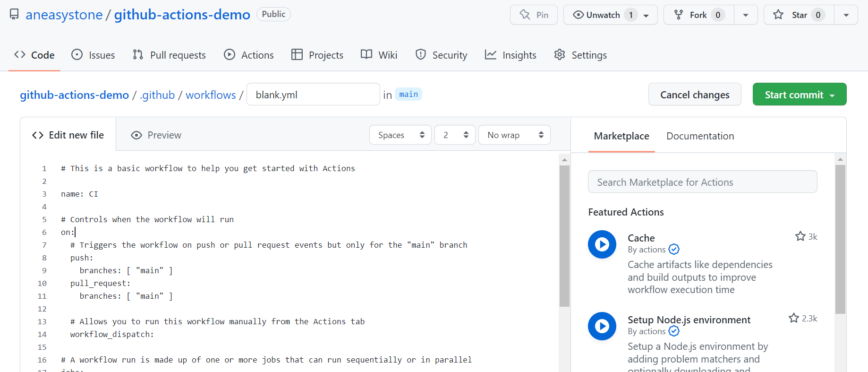This screenshot has height=372, width=868.
Task: Click the Marketplace scrollbar up arrow
Action: click(x=840, y=159)
